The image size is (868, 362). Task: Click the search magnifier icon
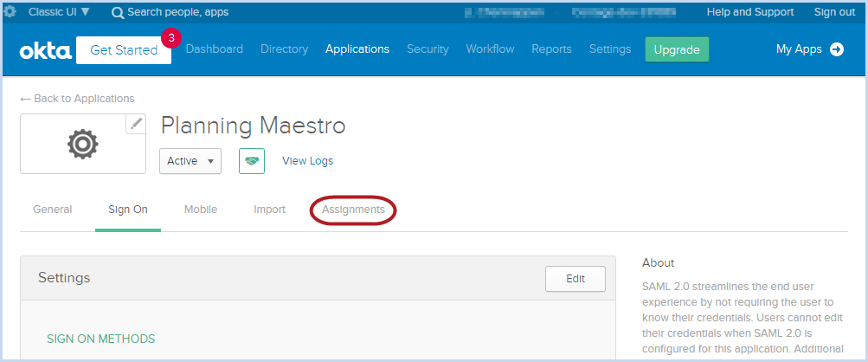tap(118, 12)
